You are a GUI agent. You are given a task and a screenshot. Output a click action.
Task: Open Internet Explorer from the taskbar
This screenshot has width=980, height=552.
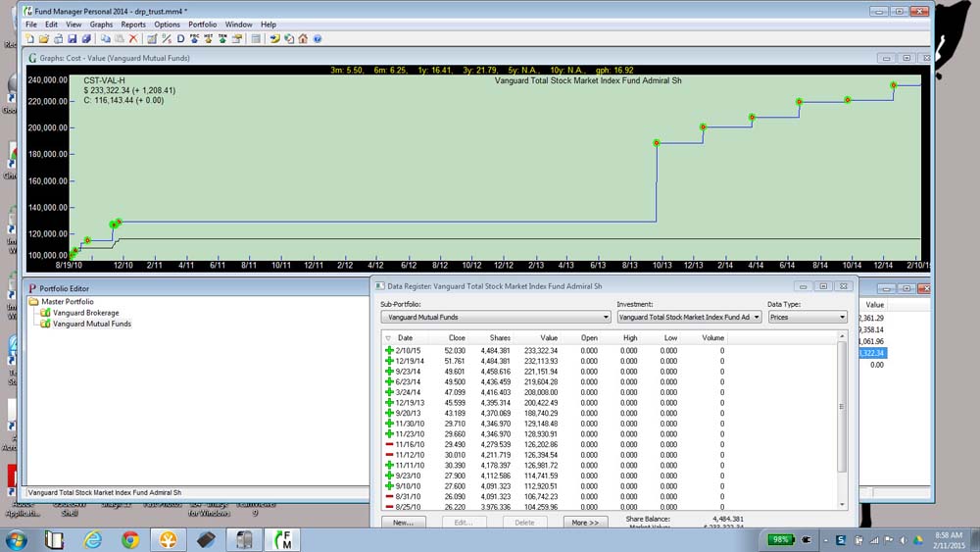(x=92, y=539)
